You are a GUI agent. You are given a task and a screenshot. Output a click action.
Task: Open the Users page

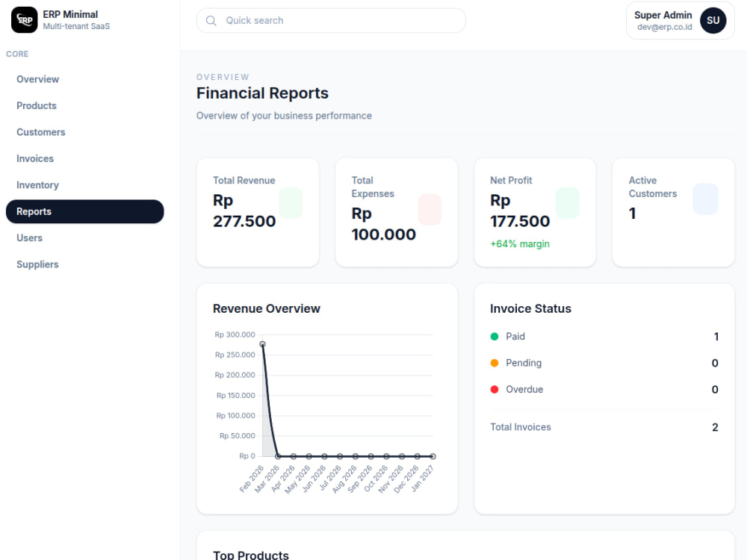(x=85, y=237)
